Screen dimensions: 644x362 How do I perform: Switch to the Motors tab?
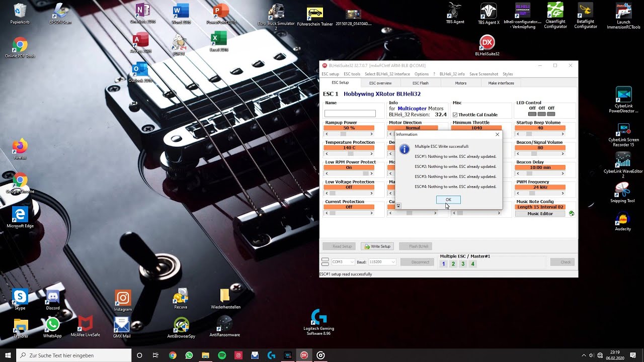[461, 83]
